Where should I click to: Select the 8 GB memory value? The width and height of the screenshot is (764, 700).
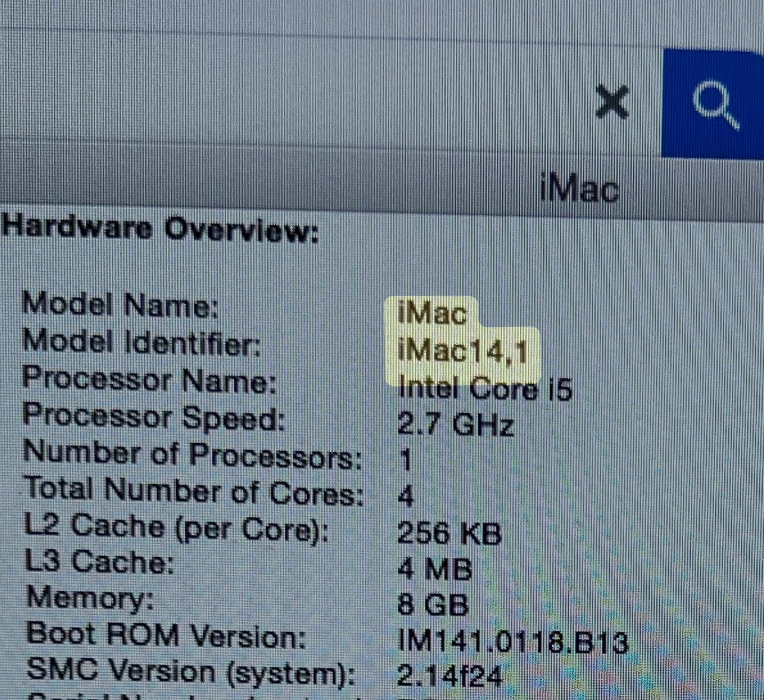[x=433, y=605]
